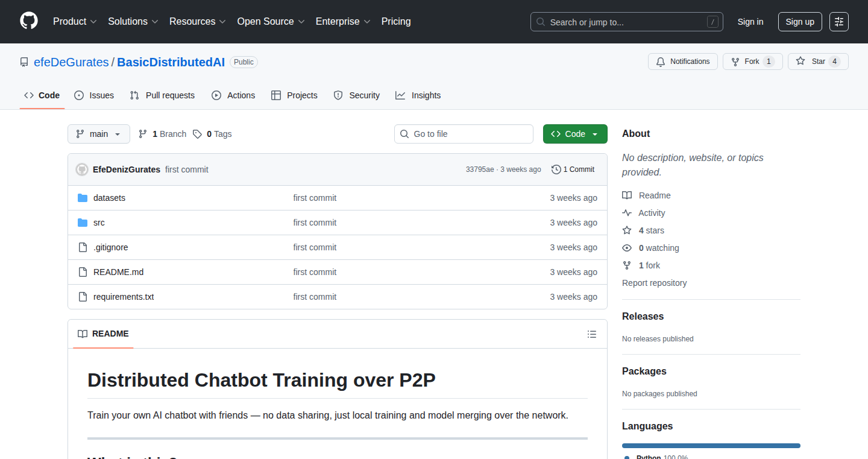Open the BasicDistributedAI repository link

click(171, 62)
